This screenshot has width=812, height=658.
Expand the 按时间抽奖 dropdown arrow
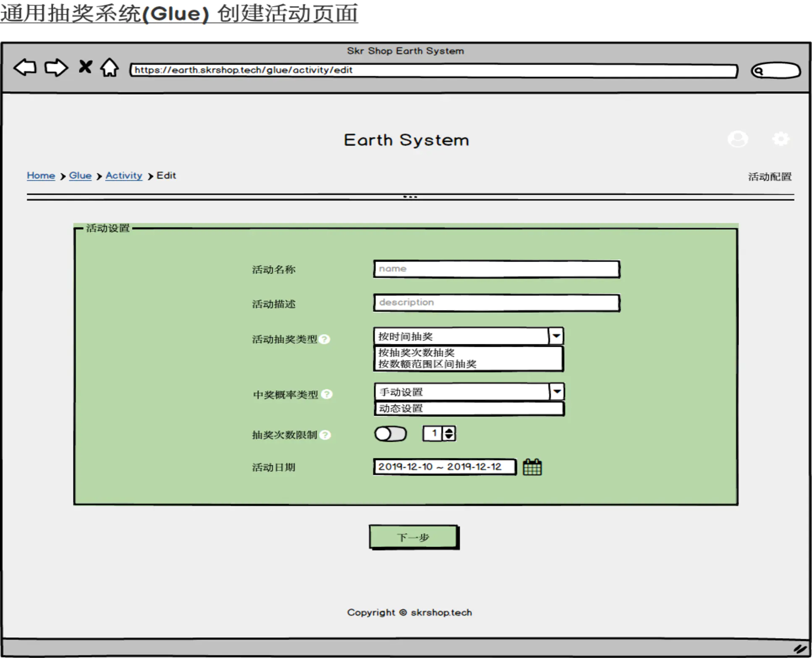(x=556, y=336)
